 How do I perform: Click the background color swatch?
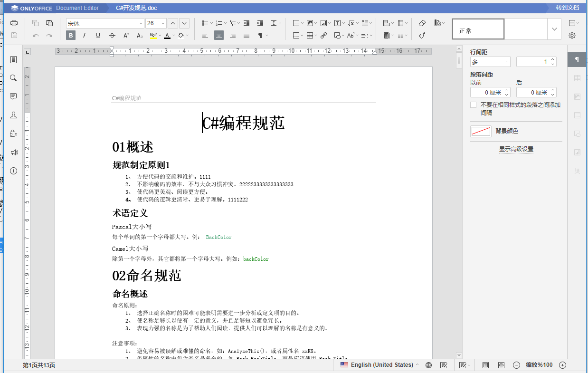point(481,131)
